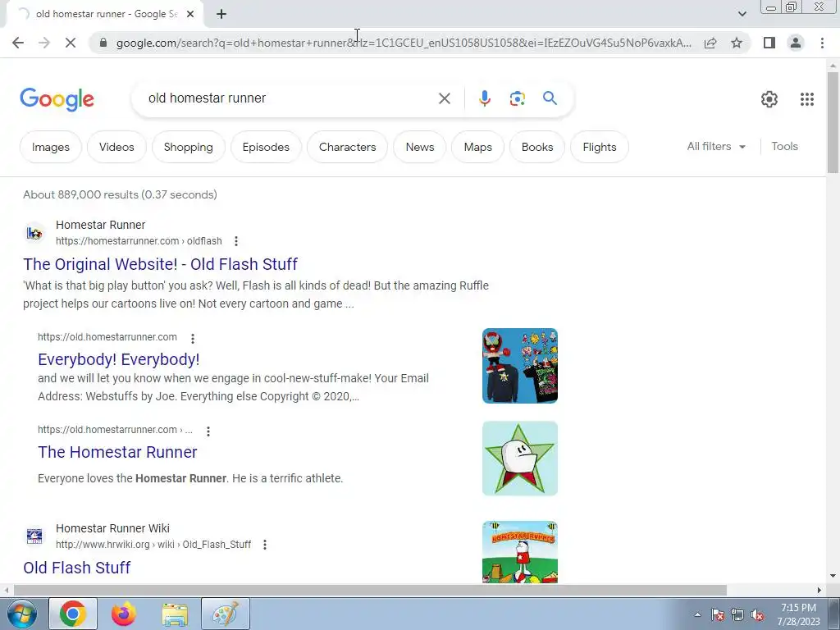Screen dimensions: 840x630
Task: Switch to Flights results
Action: tap(599, 147)
